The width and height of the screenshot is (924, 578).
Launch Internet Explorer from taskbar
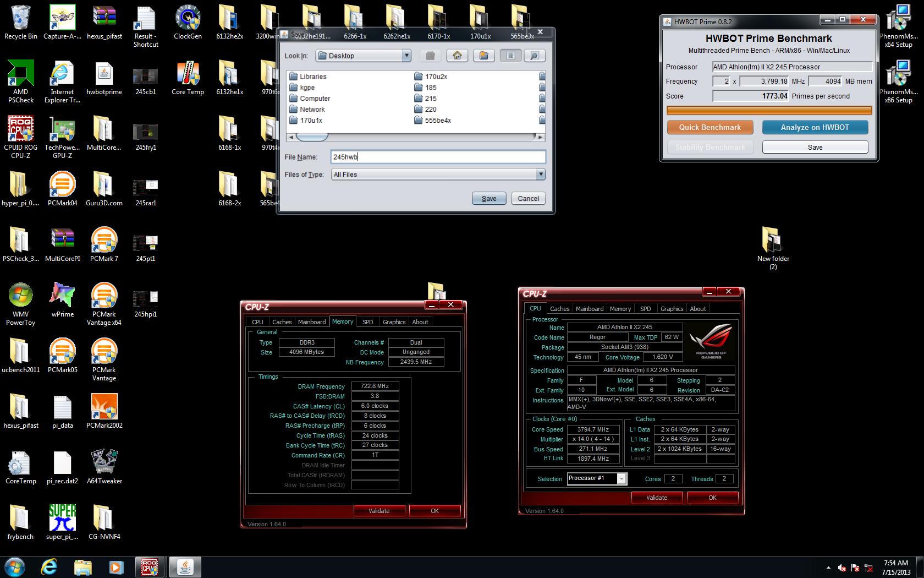pyautogui.click(x=49, y=567)
